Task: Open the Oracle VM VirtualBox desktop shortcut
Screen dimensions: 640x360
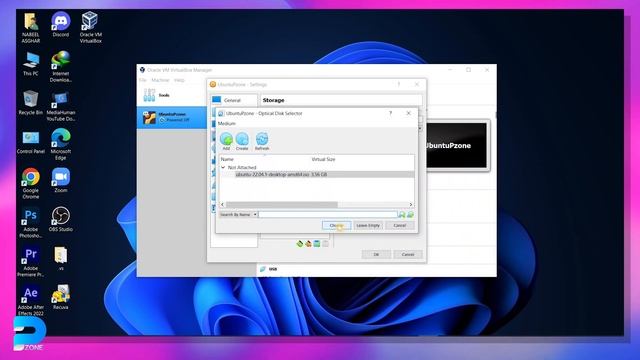Action: [90, 27]
